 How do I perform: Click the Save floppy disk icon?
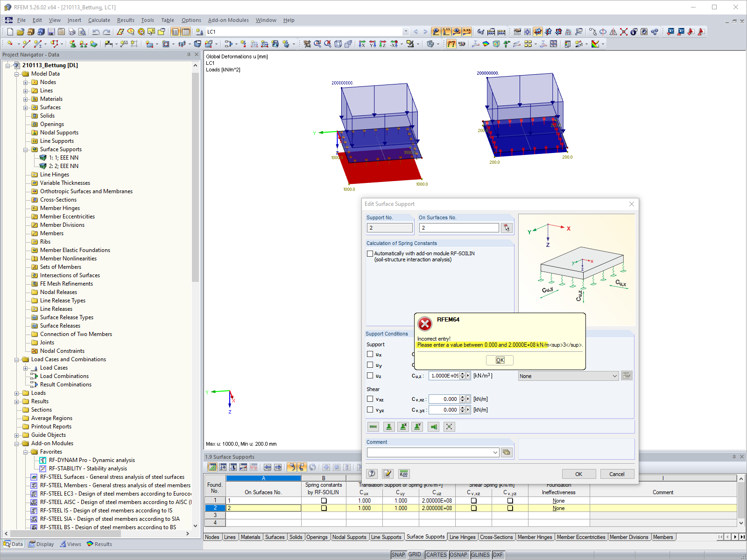click(51, 32)
